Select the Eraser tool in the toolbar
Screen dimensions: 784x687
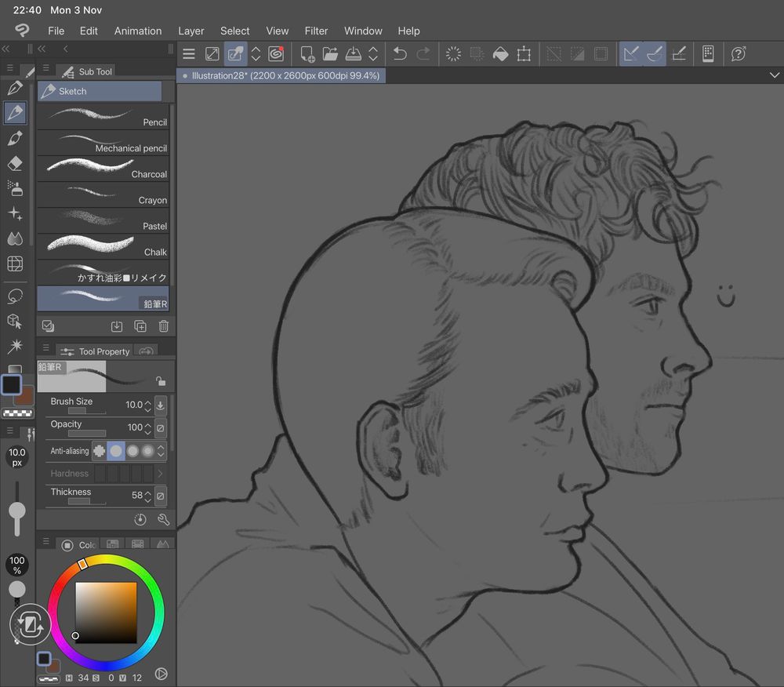coord(15,163)
